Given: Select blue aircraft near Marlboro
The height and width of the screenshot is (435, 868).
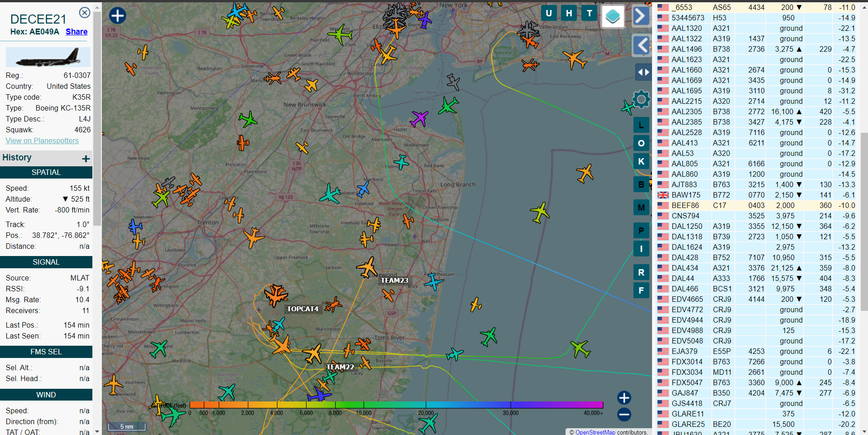Looking at the screenshot, I should pyautogui.click(x=363, y=188).
